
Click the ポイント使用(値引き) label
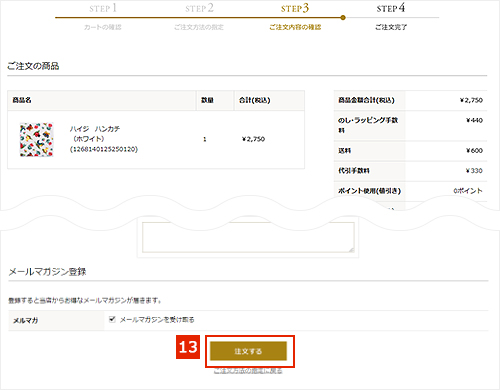coord(369,191)
